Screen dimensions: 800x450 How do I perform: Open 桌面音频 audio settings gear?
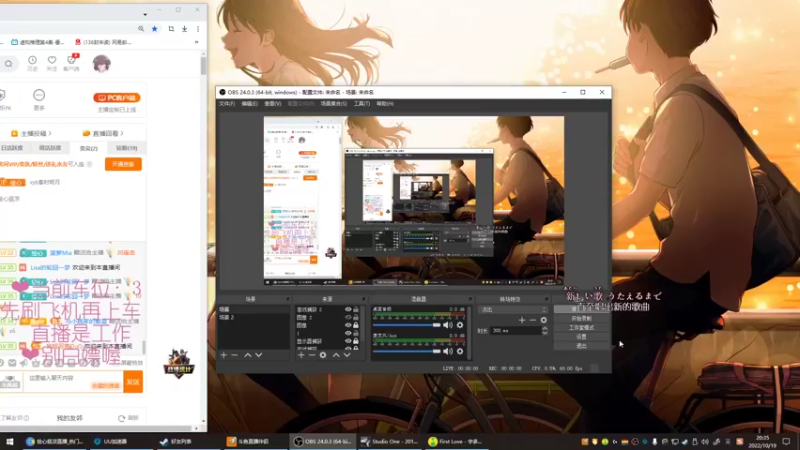pos(460,325)
